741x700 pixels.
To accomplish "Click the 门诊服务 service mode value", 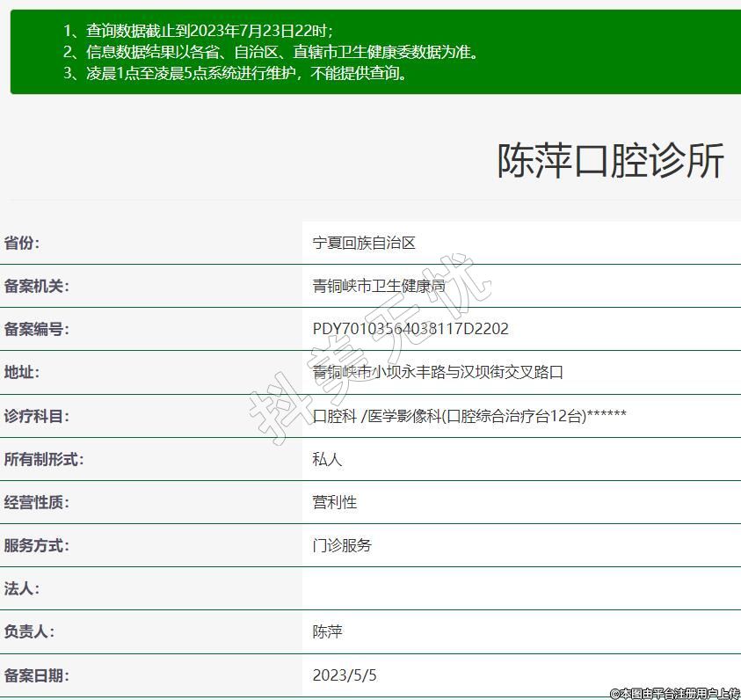I will coord(342,545).
